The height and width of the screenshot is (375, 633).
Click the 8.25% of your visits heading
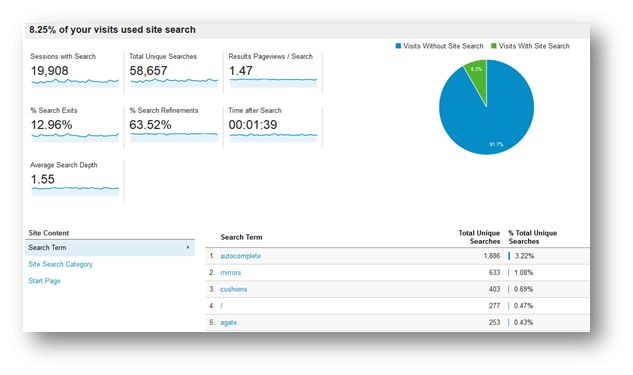pyautogui.click(x=112, y=30)
